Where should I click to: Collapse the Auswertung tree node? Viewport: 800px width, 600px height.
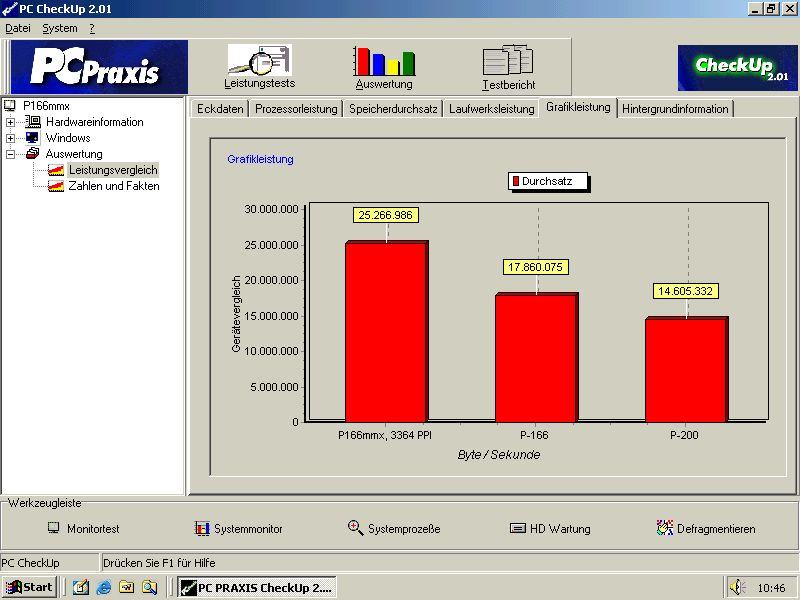coord(10,154)
